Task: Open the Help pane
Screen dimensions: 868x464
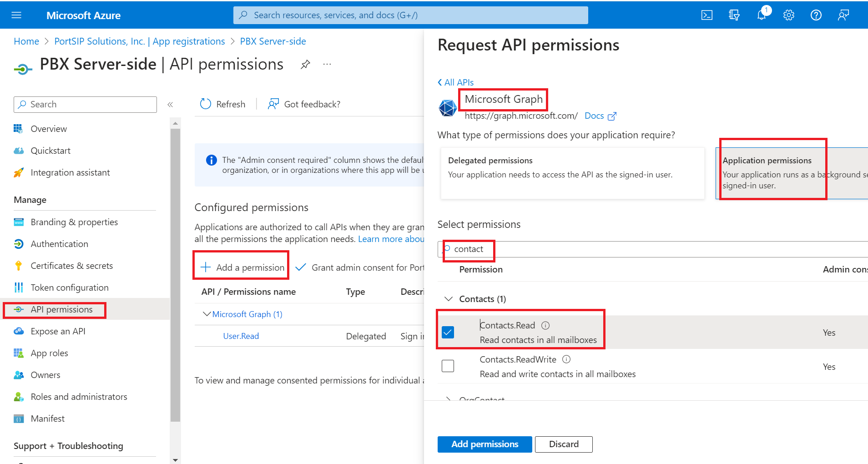Action: 816,15
